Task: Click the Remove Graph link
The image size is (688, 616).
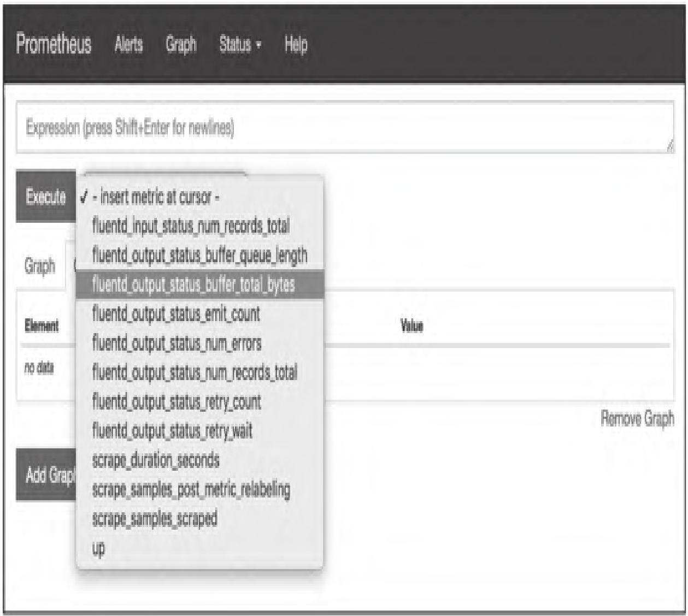Action: pos(637,419)
